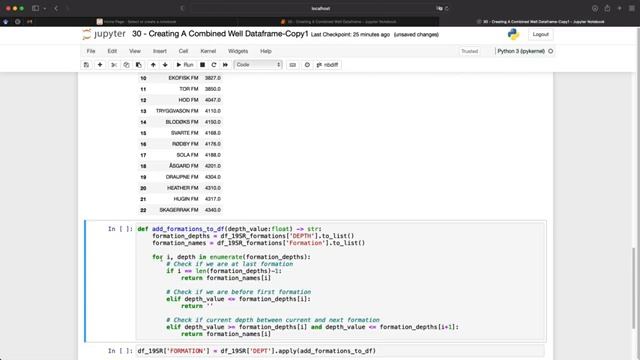Click the df_19SR['FORMATION'] code cell
The width and height of the screenshot is (640, 360).
click(x=340, y=351)
